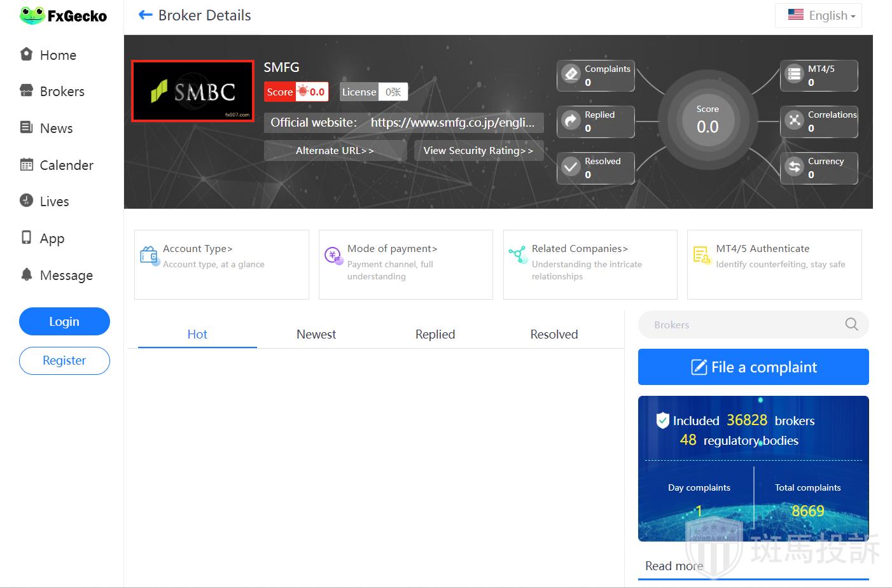Switch to the Newest tab
The image size is (892, 588).
[316, 334]
